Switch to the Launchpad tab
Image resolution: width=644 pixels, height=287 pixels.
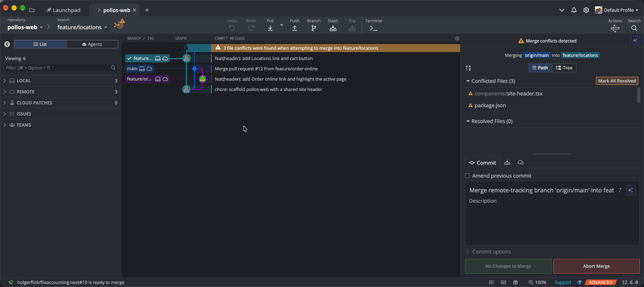tap(63, 10)
